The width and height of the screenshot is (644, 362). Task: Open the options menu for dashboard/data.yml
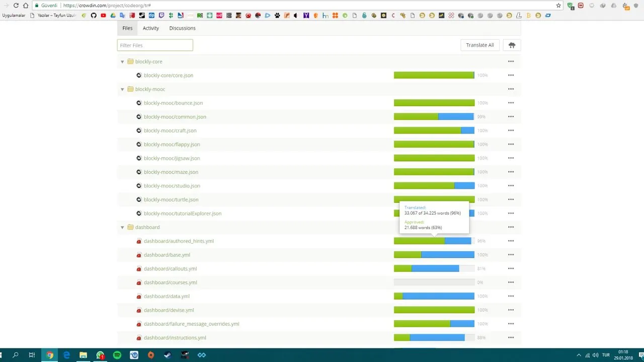coord(511,296)
